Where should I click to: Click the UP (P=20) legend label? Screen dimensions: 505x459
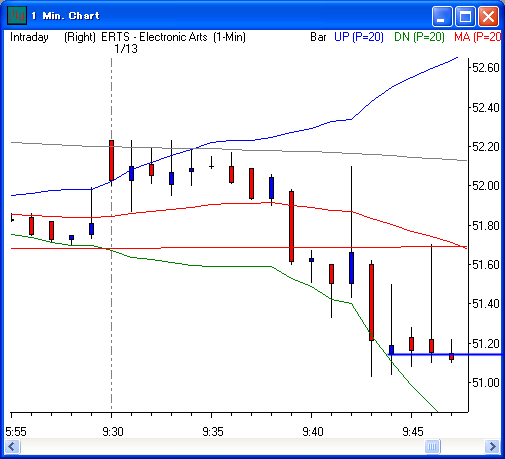[x=359, y=37]
